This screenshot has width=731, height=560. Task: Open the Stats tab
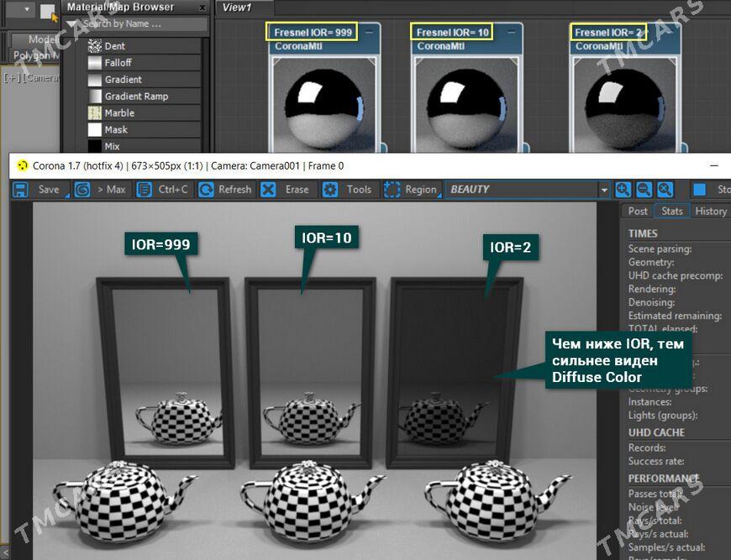(672, 212)
